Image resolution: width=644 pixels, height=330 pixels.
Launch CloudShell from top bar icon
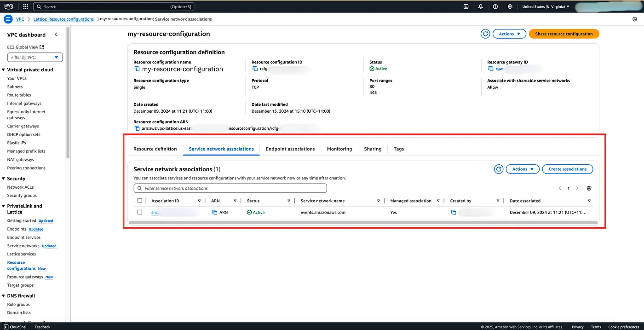(466, 6)
